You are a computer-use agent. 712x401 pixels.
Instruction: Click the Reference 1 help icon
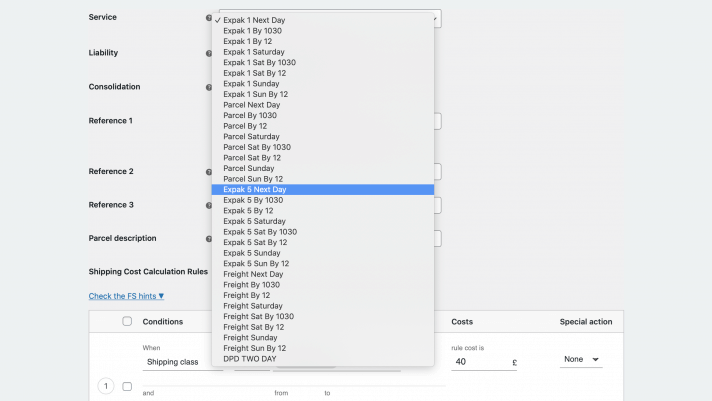click(x=209, y=121)
